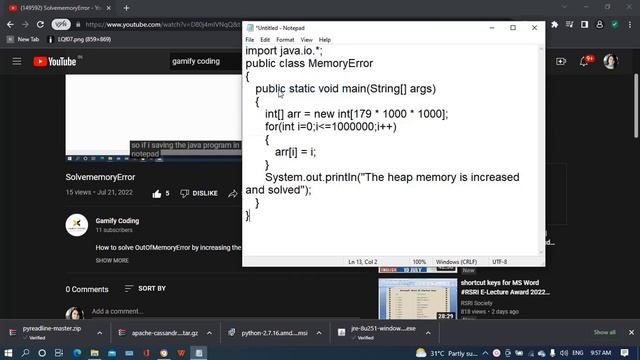Open Notepad Help menu

pos(325,40)
